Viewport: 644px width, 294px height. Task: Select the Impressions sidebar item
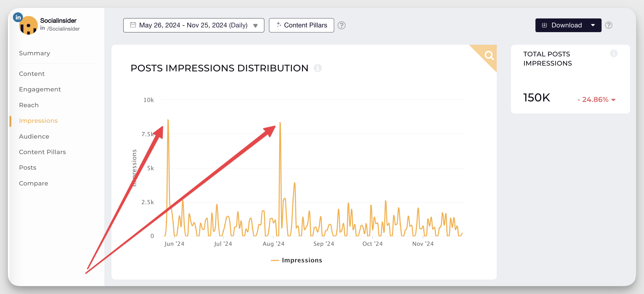click(x=38, y=121)
